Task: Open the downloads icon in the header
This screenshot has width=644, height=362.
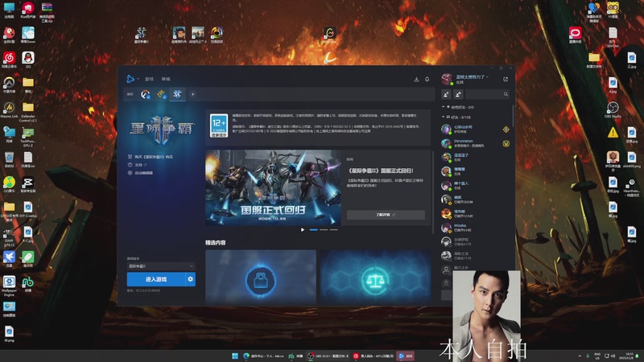Action: point(416,79)
